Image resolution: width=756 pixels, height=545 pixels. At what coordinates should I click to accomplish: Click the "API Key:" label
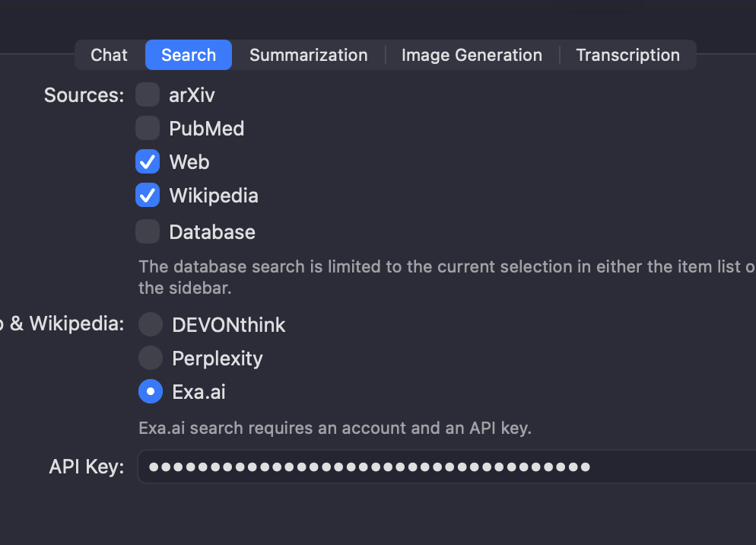pyautogui.click(x=86, y=467)
